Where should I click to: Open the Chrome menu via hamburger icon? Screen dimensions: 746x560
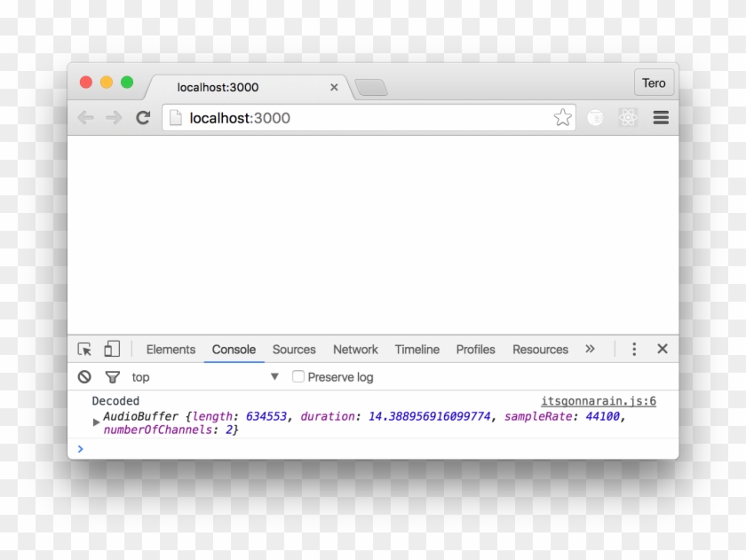click(661, 117)
